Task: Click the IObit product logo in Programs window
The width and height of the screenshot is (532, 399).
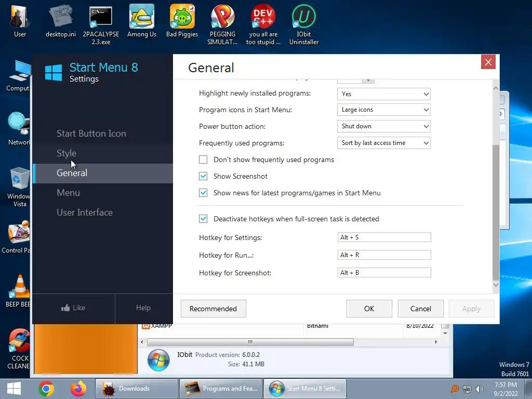Action: tap(158, 360)
